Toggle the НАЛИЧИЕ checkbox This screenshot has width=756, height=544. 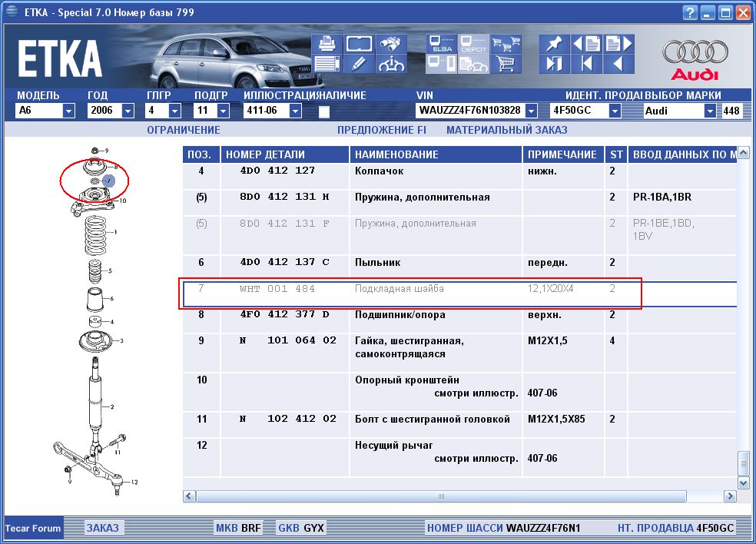point(324,111)
